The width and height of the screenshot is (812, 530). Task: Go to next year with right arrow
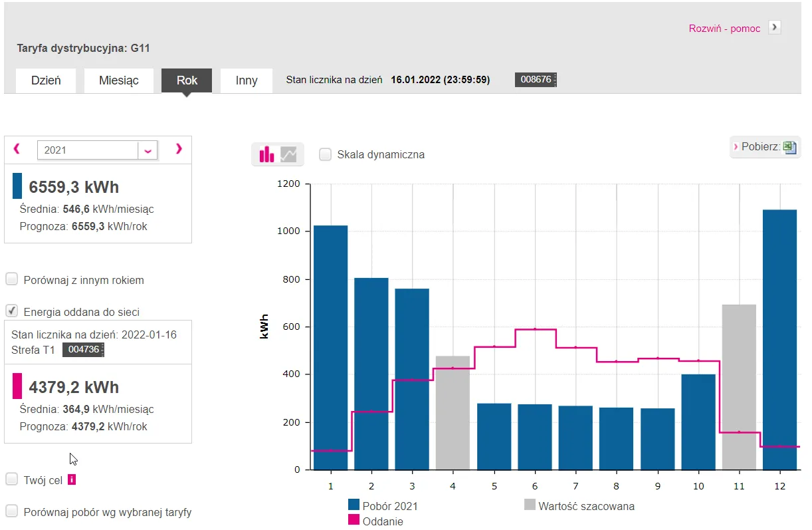(178, 149)
